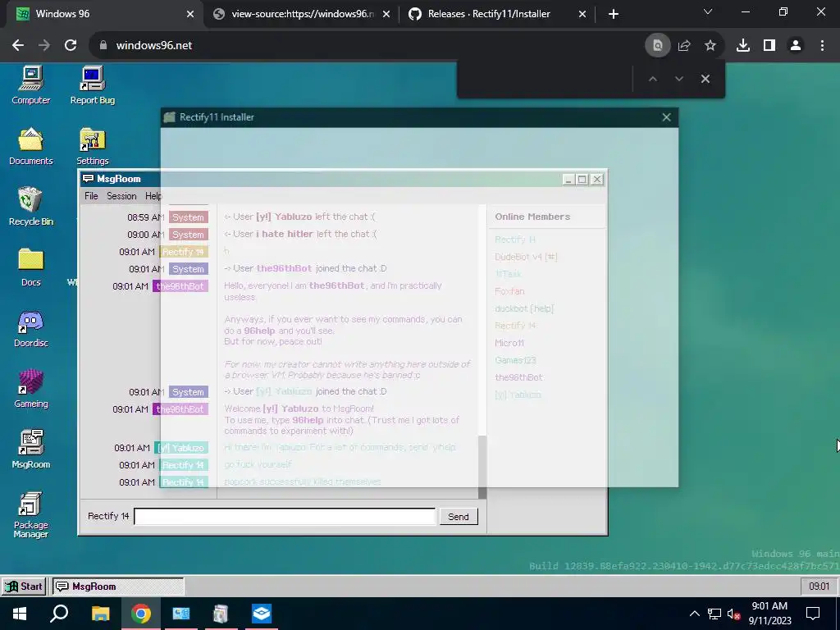This screenshot has height=630, width=840.
Task: Bookmark this page with the star icon
Action: coord(710,46)
